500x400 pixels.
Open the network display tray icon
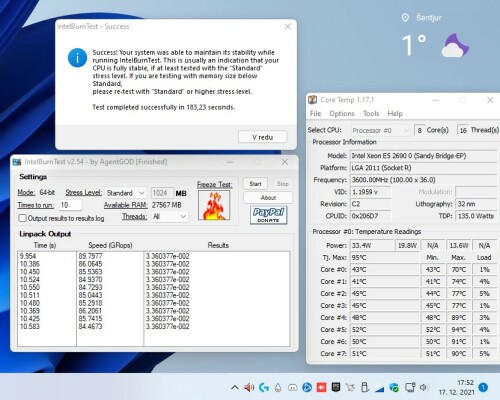[x=410, y=387]
